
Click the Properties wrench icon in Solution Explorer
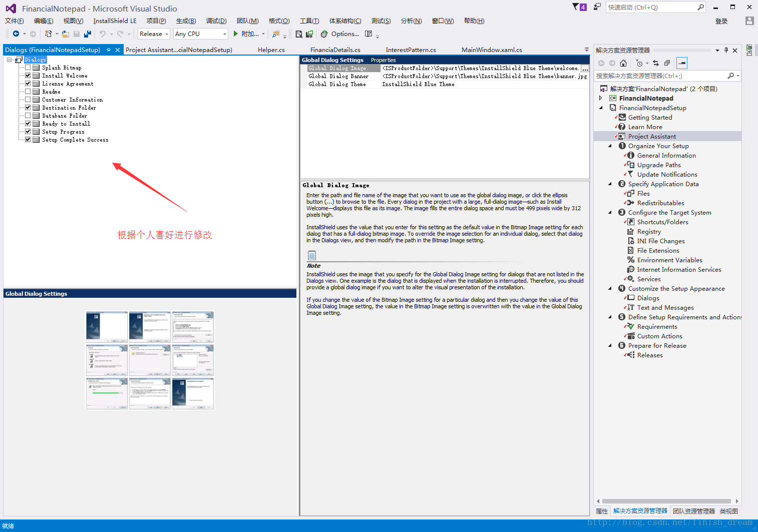pos(681,63)
